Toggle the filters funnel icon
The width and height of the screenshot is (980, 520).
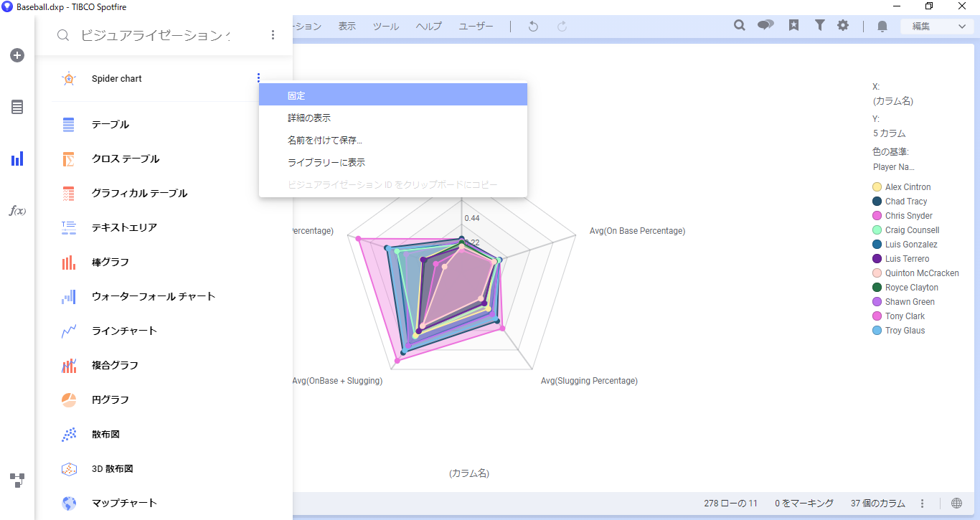coord(819,26)
